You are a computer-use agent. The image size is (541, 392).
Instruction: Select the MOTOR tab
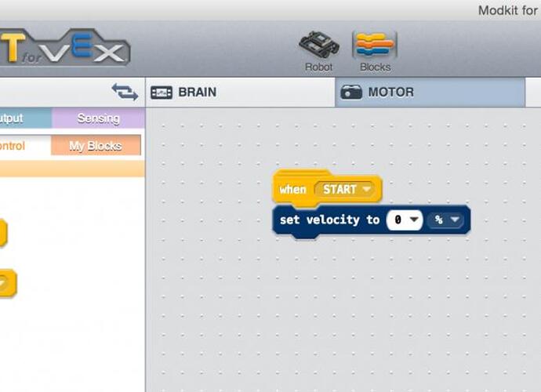pos(430,93)
